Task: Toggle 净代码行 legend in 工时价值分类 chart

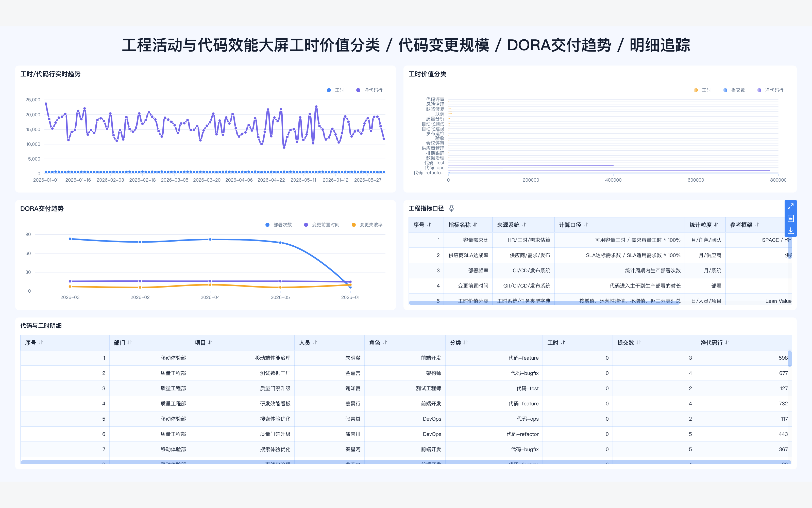Action: click(770, 90)
